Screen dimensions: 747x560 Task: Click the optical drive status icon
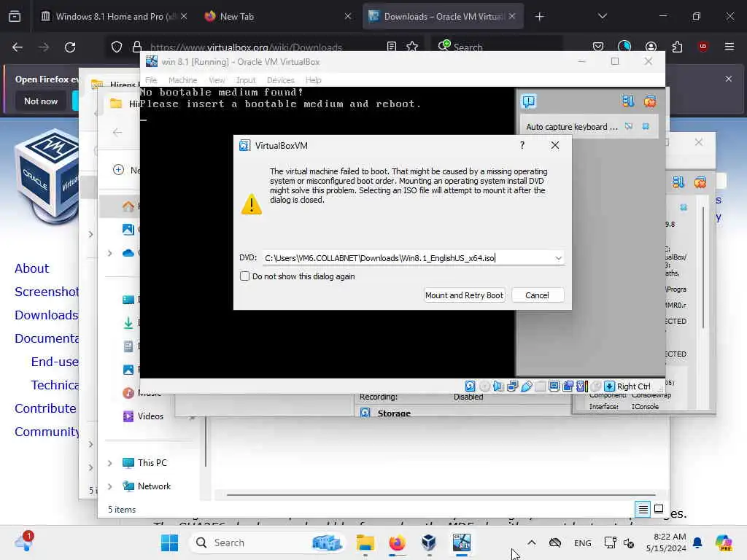point(484,386)
